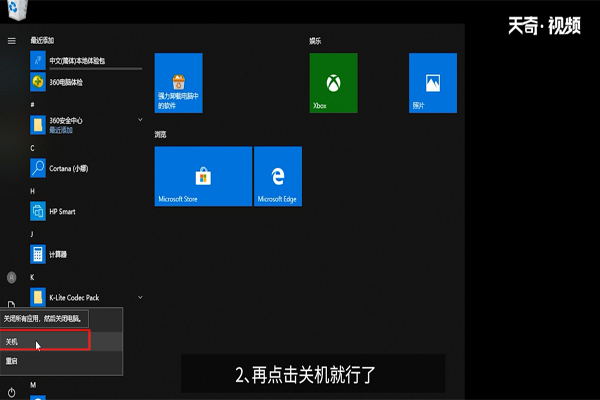Click the HP Smart label
The height and width of the screenshot is (400, 600).
click(62, 211)
